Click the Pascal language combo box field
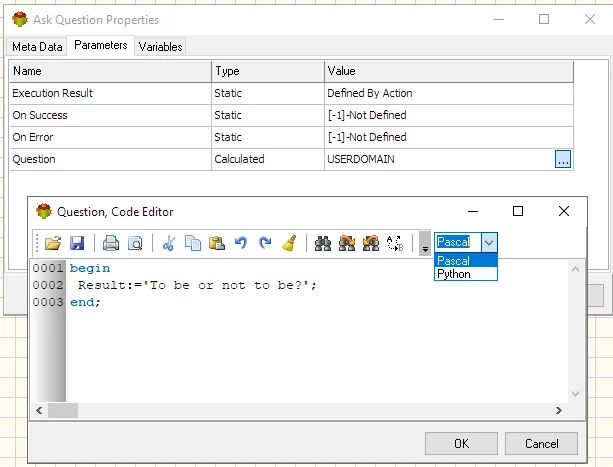 click(458, 242)
